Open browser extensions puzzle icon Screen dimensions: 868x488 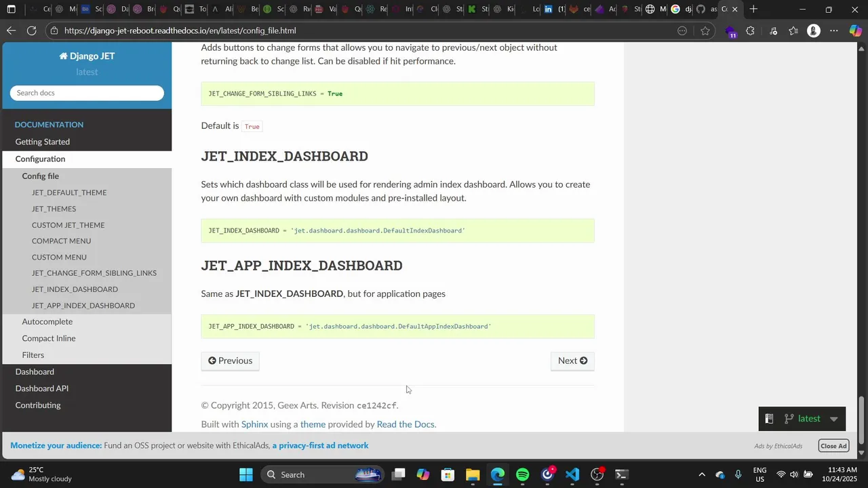pos(751,30)
